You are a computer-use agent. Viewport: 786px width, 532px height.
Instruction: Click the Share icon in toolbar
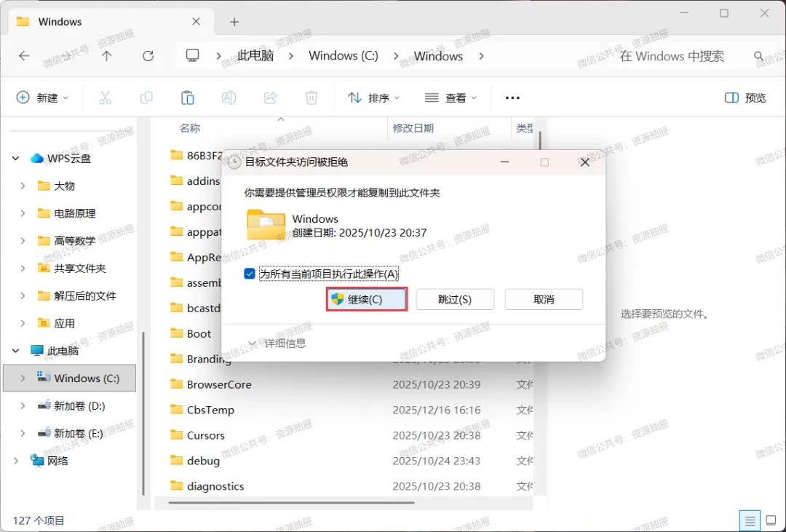pyautogui.click(x=270, y=98)
